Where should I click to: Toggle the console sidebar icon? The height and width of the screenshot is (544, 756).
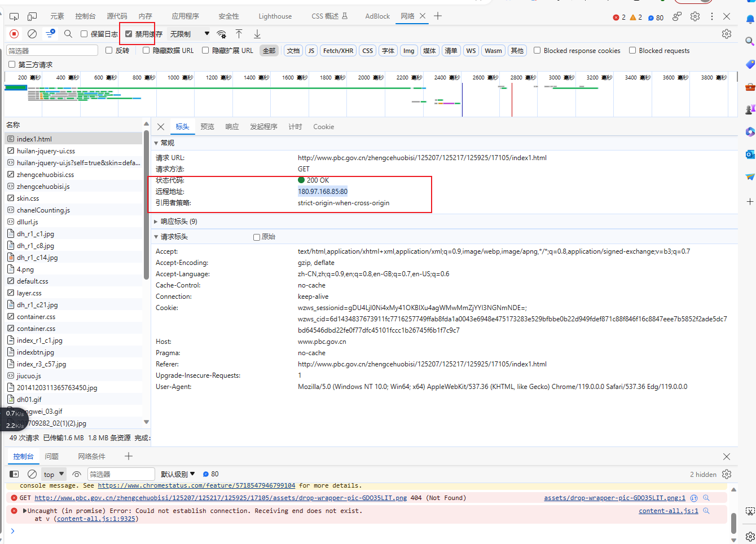(15, 474)
